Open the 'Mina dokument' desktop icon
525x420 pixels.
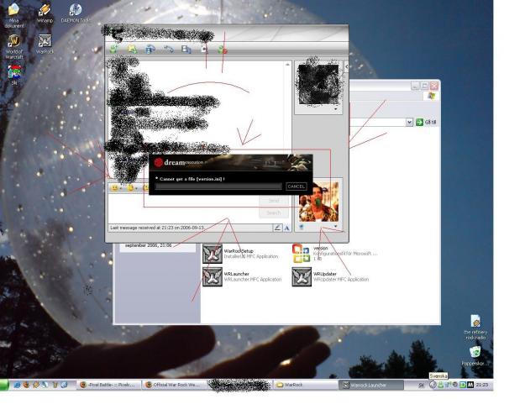tap(14, 15)
